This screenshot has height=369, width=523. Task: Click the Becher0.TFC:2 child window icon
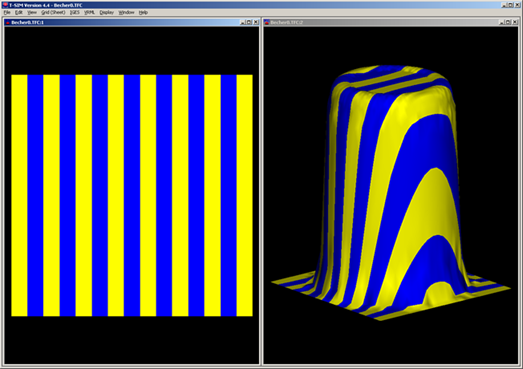click(267, 22)
